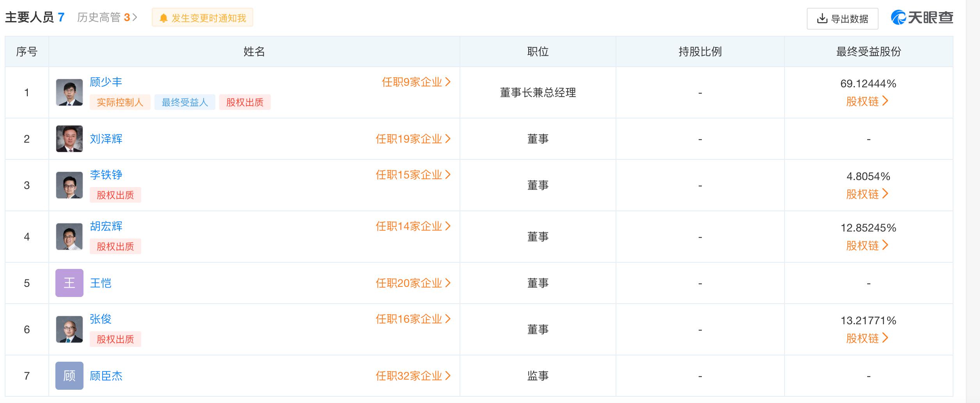Open the 股权链 link for 13.21771%
This screenshot has width=980, height=403.
(867, 338)
